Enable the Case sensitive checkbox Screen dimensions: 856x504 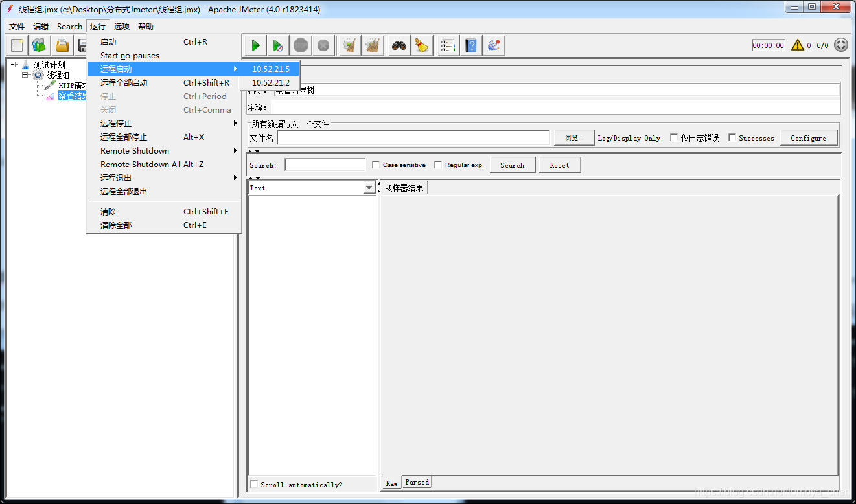(x=376, y=165)
